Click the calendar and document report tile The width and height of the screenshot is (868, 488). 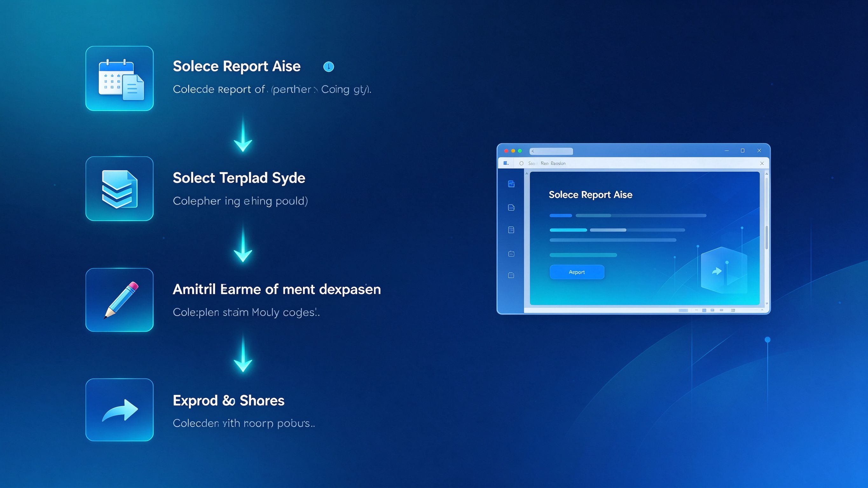click(x=120, y=78)
